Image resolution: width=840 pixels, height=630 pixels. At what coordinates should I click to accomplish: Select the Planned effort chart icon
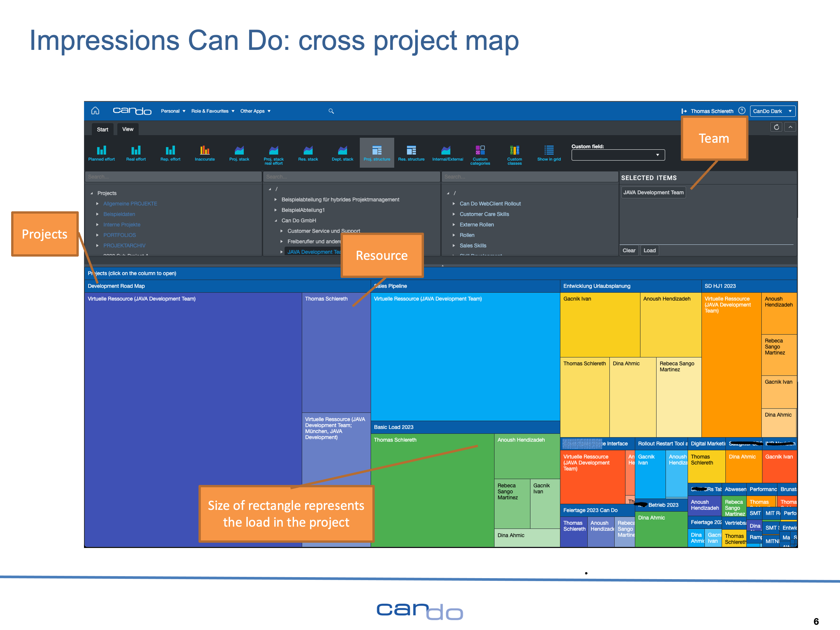101,153
